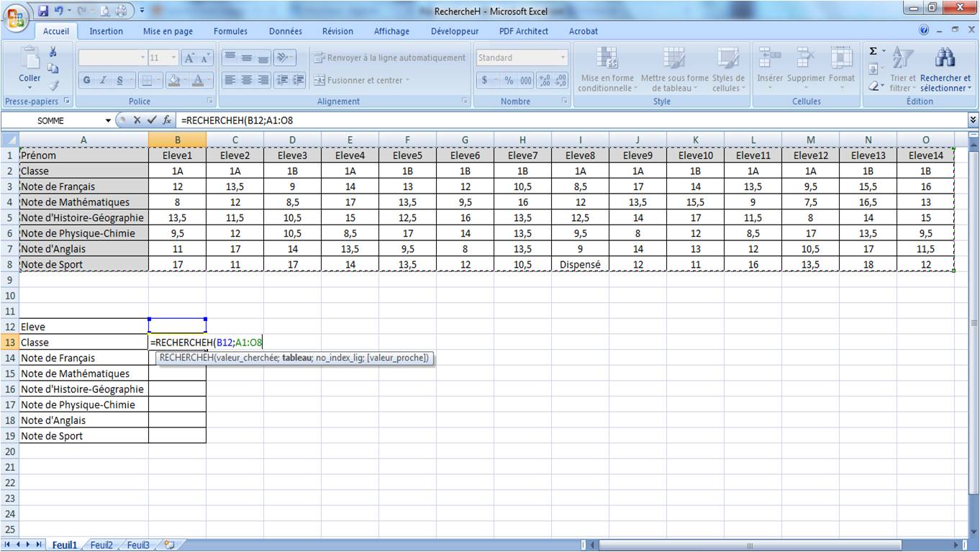Switch to the Révision tab

pos(337,31)
